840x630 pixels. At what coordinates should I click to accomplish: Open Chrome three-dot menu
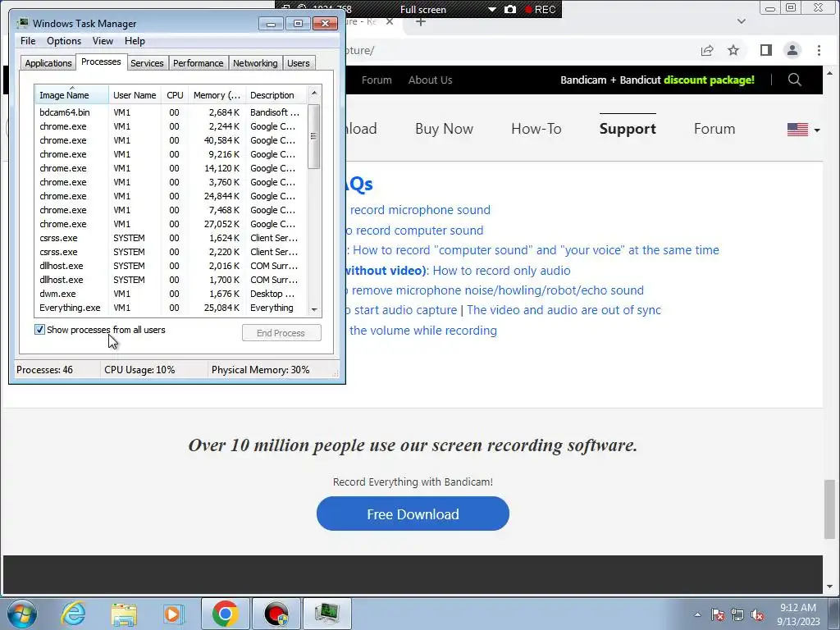(x=819, y=50)
